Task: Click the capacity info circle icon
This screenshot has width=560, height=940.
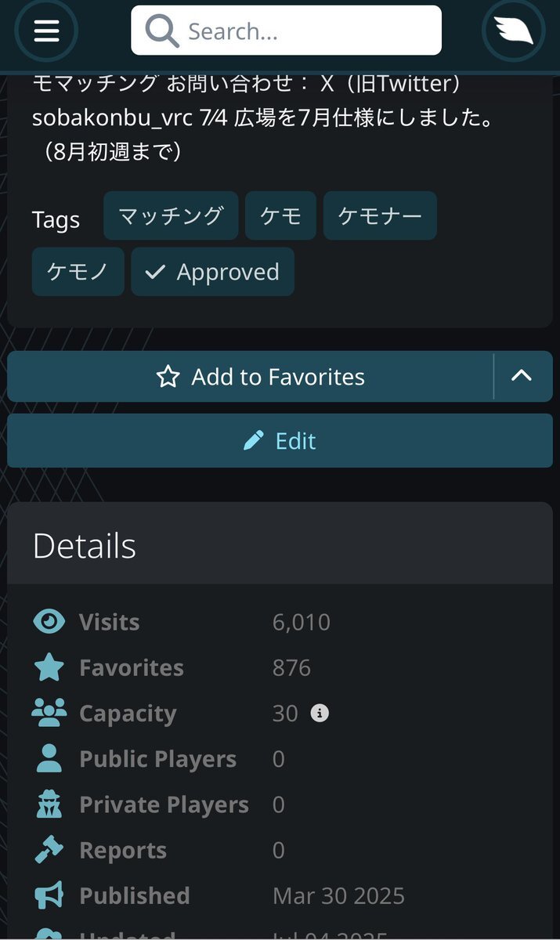Action: click(x=320, y=714)
